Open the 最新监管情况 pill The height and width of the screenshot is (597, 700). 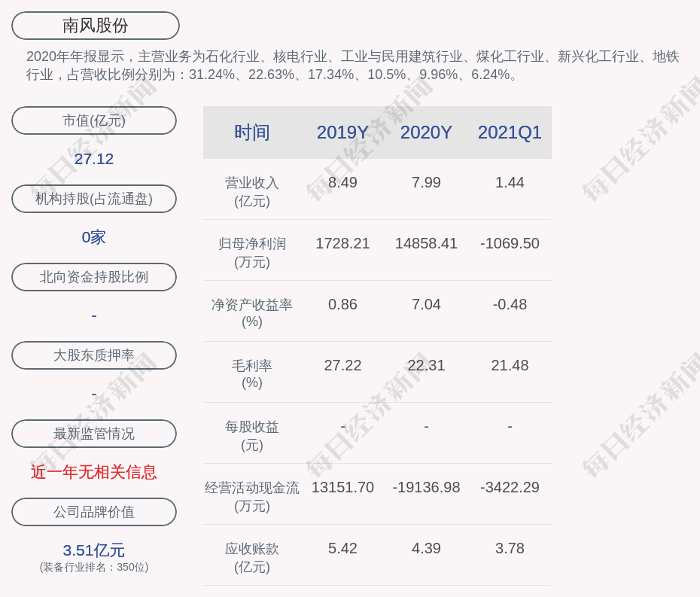tap(94, 434)
